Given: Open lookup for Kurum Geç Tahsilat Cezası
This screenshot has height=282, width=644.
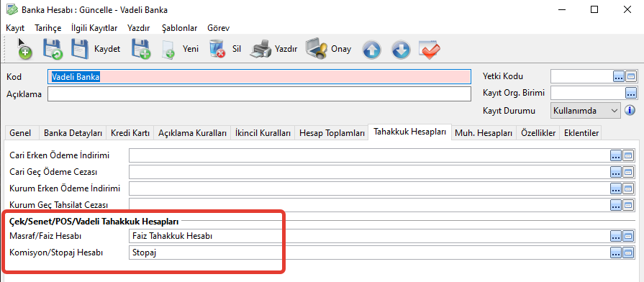Looking at the screenshot, I should click(615, 205).
